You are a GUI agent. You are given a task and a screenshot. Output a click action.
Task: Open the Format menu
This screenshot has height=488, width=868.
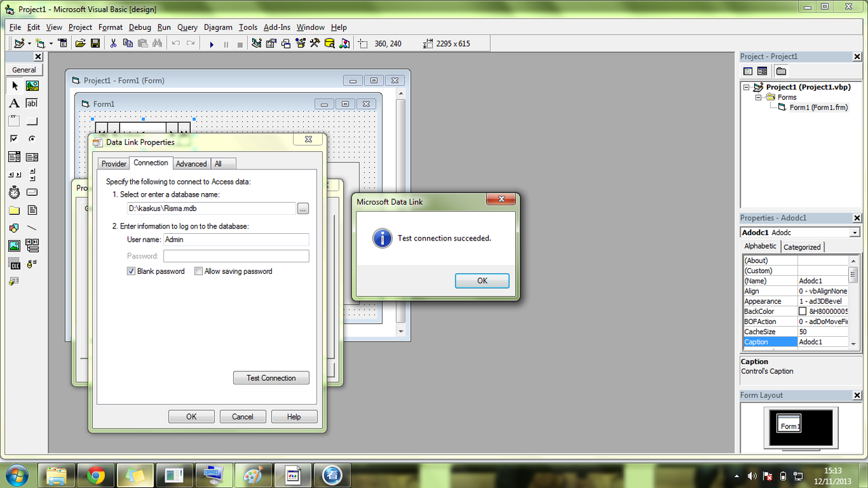pos(111,27)
